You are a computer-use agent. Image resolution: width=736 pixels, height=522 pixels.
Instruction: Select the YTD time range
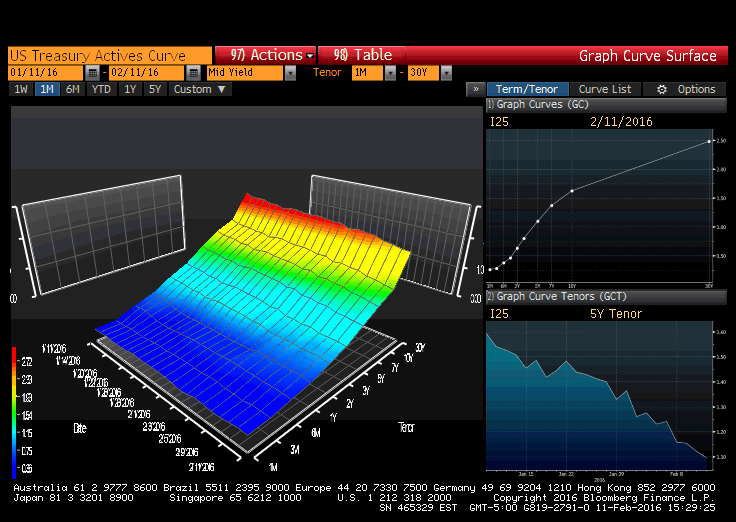pyautogui.click(x=101, y=89)
